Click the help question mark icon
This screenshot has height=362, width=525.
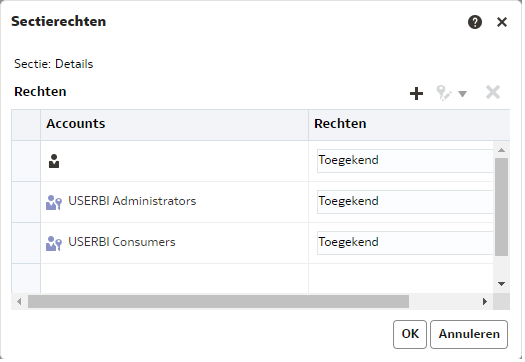click(x=475, y=22)
